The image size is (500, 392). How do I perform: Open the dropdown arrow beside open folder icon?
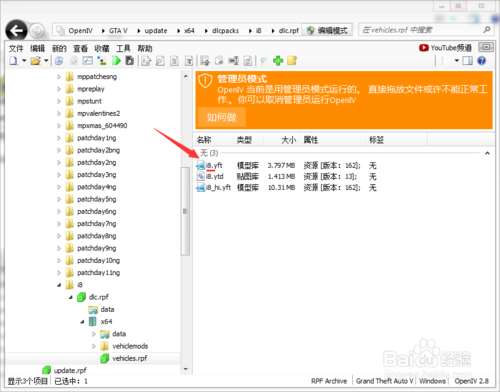click(46, 61)
